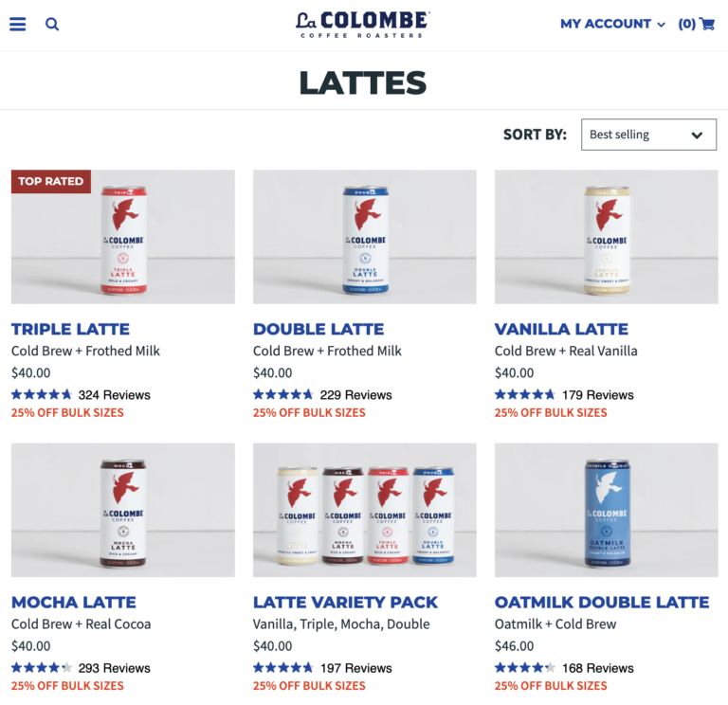Open the shopping cart icon

[x=707, y=24]
